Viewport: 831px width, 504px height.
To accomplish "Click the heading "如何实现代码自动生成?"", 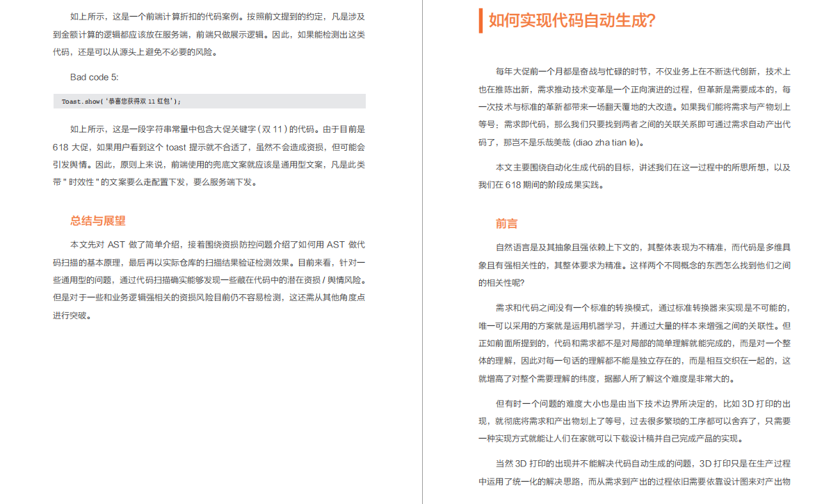I will 572,21.
